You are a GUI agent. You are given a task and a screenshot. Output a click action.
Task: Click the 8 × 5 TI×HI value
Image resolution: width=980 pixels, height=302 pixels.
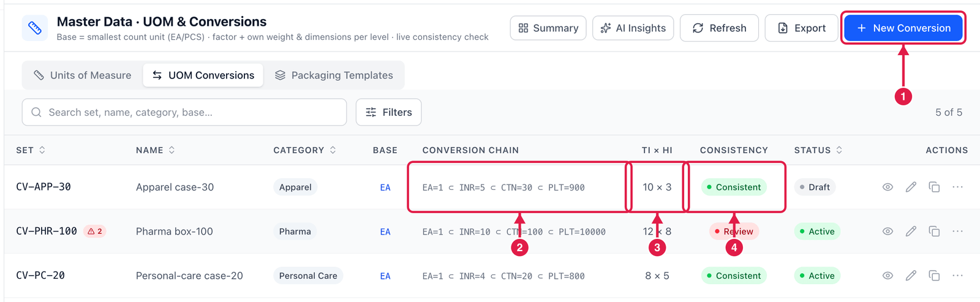(657, 276)
